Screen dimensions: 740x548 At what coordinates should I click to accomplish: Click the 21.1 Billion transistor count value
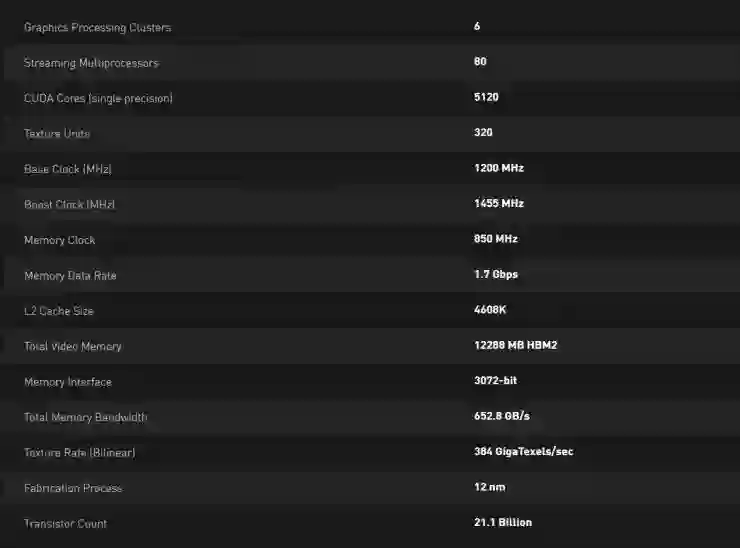tap(503, 522)
